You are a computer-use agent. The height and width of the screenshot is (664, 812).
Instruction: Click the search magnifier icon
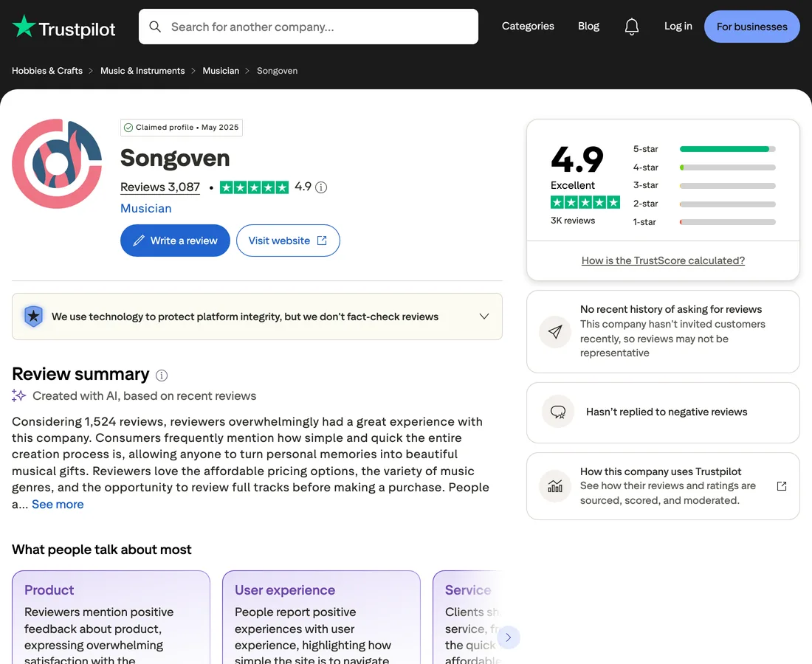[x=155, y=27]
